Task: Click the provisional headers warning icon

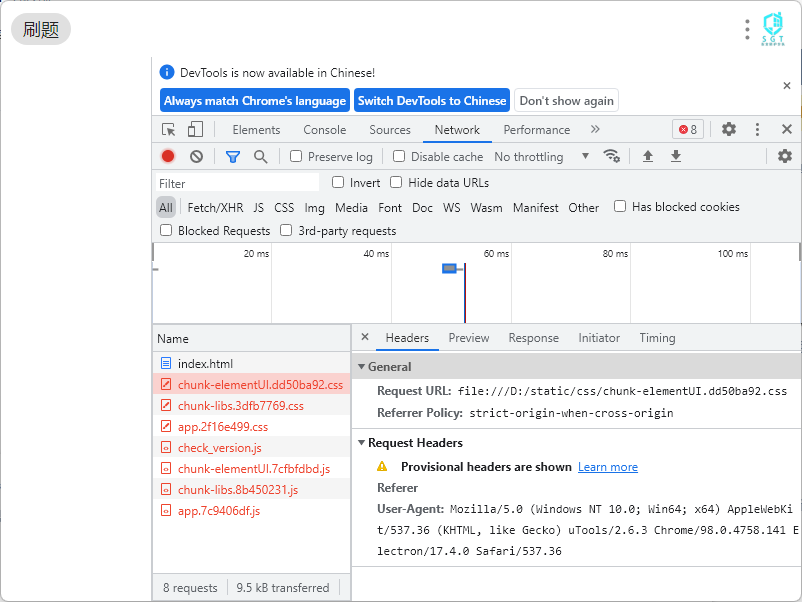Action: pyautogui.click(x=382, y=466)
